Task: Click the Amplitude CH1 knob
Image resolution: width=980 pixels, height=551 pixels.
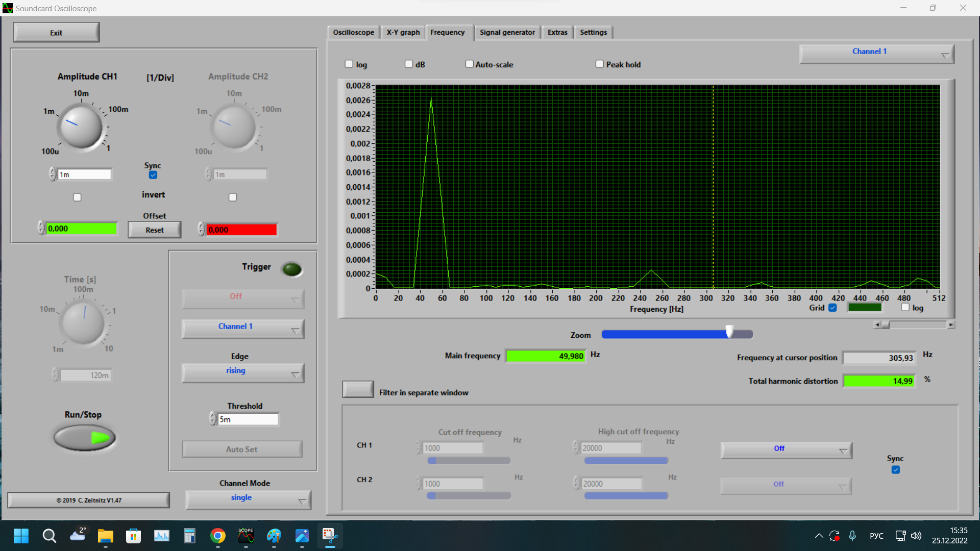Action: pos(81,127)
